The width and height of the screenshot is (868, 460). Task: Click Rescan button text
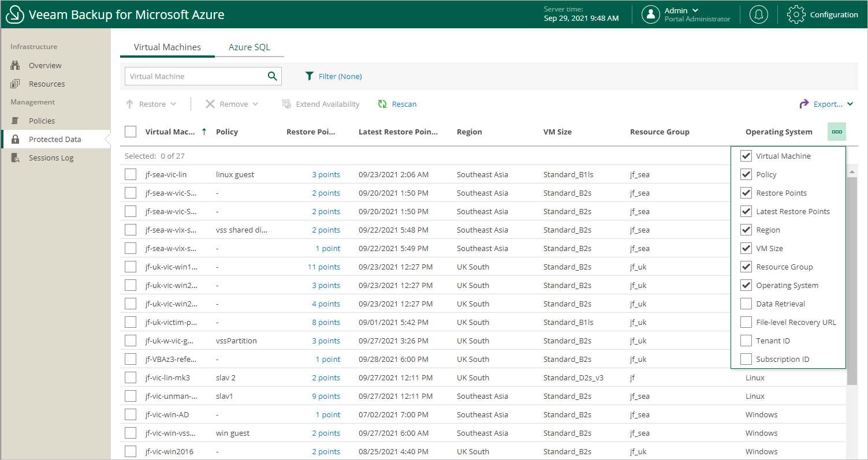pyautogui.click(x=404, y=104)
